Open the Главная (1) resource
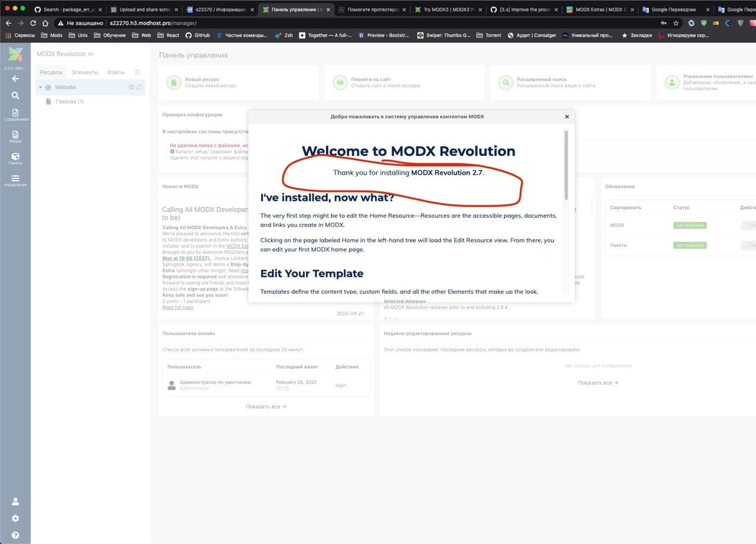 tap(70, 102)
